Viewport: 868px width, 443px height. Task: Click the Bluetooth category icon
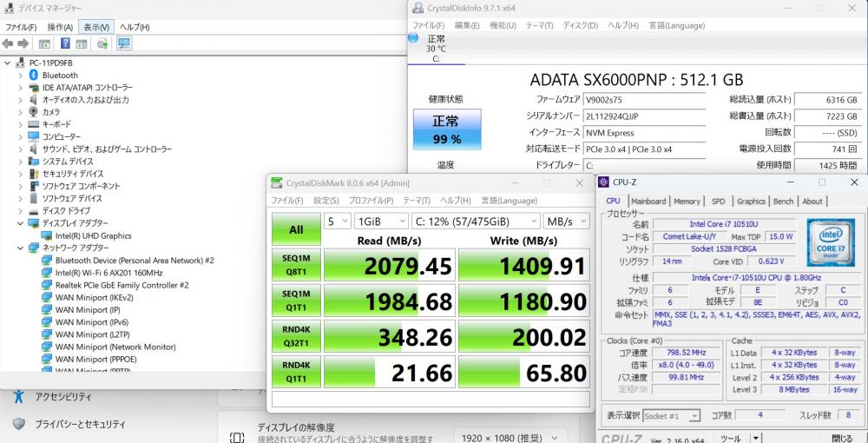click(x=33, y=75)
